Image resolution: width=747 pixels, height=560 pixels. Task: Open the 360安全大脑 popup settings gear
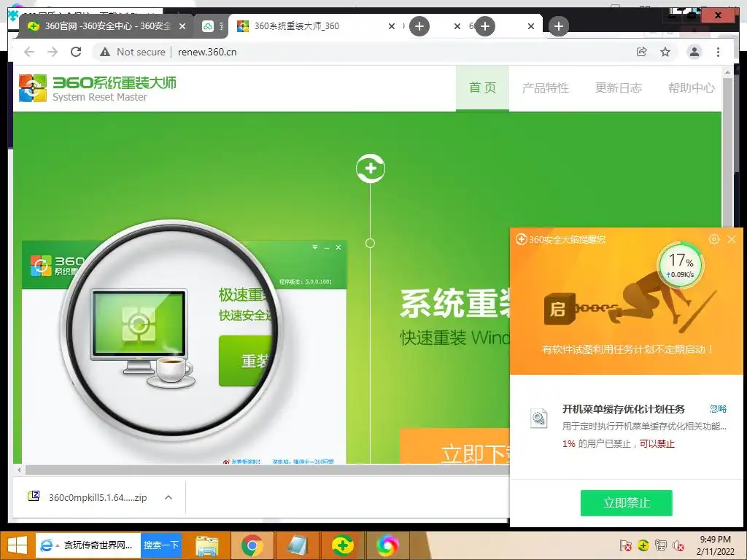pyautogui.click(x=713, y=239)
